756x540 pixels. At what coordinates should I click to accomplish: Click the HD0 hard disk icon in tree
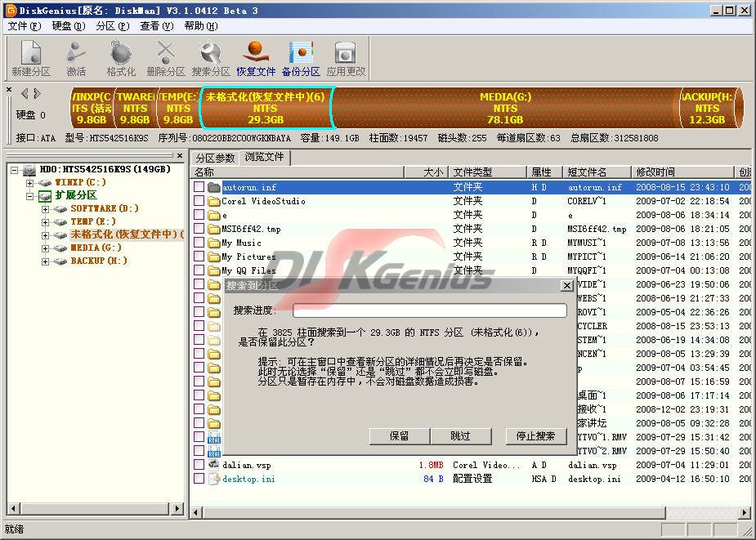[30, 170]
